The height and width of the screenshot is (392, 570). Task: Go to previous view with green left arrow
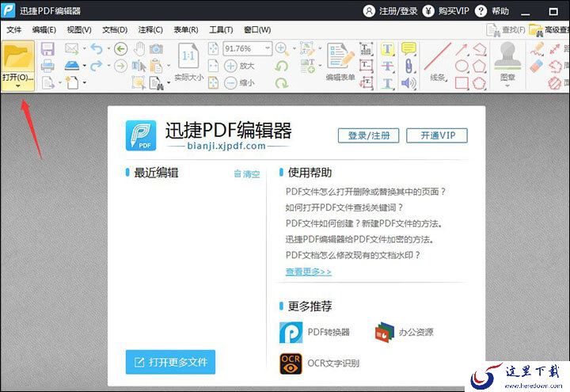click(x=120, y=49)
